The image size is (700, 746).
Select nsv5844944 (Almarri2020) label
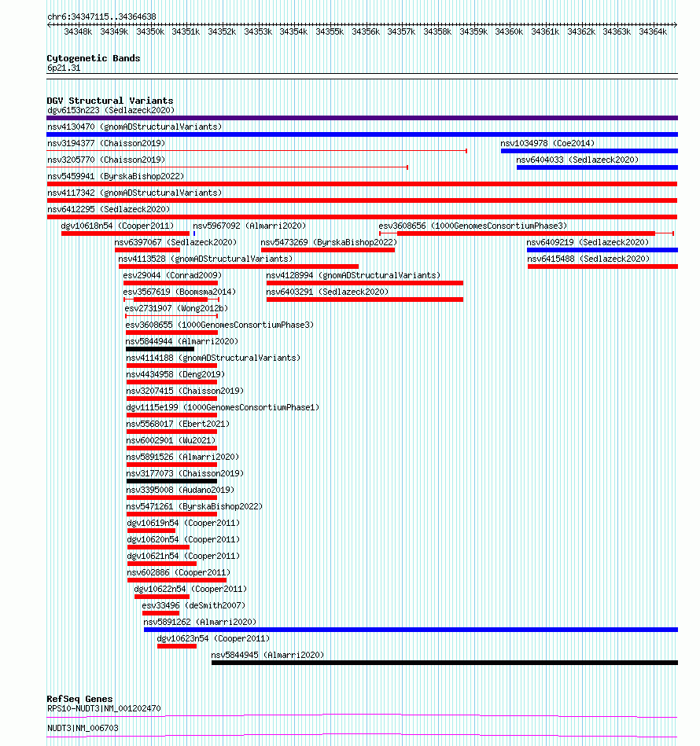point(182,342)
